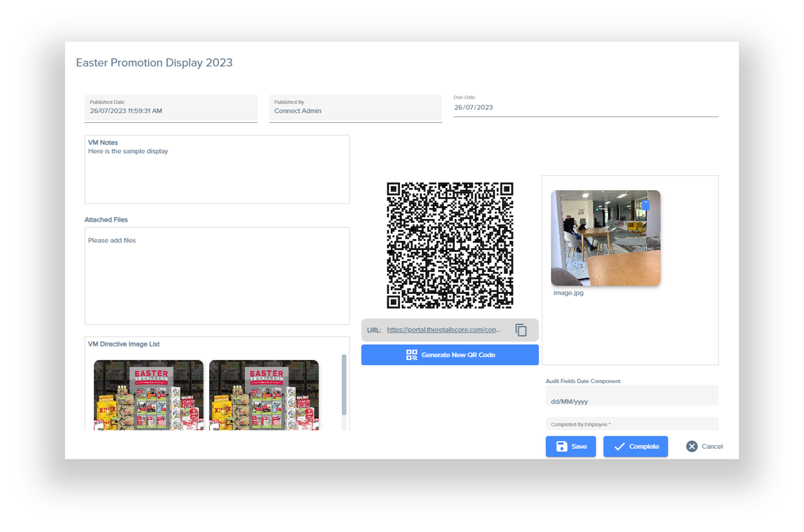Click the Audit Fields Date Component input
The width and height of the screenshot is (804, 532).
click(x=631, y=401)
